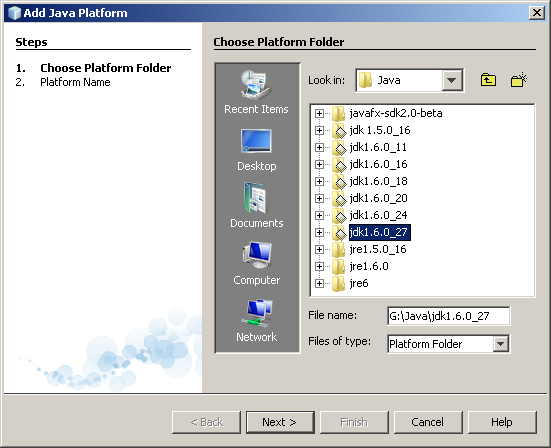The image size is (551, 448).
Task: Click the jdk1.6.0_24 platform folder icon
Action: pos(339,215)
